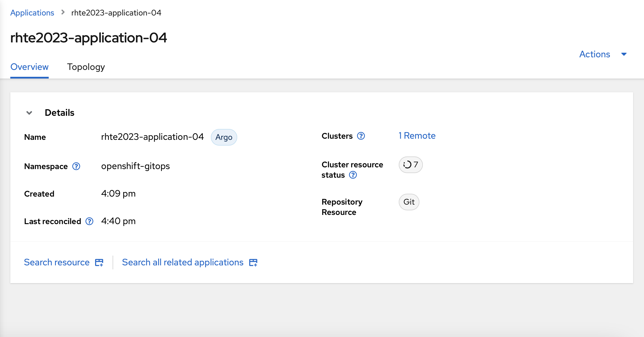
Task: Click the related applications external-link icon
Action: (x=253, y=262)
